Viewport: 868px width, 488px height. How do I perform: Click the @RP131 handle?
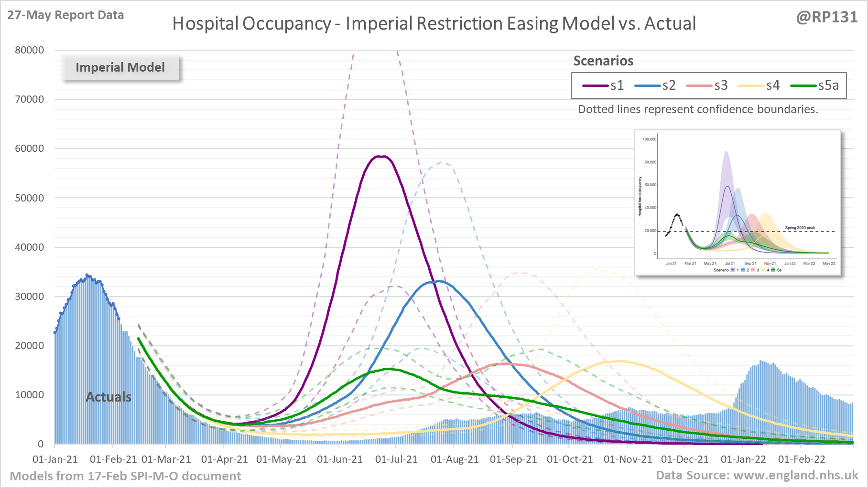[827, 17]
